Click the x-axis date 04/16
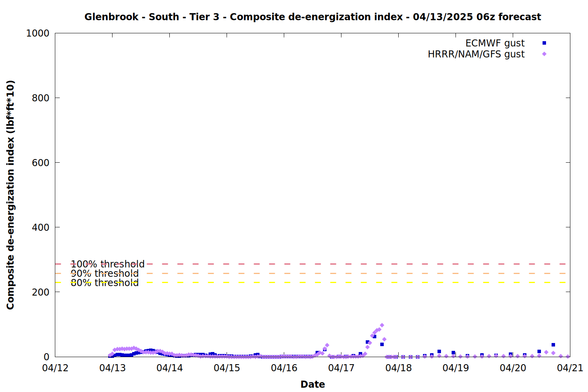 [x=284, y=368]
